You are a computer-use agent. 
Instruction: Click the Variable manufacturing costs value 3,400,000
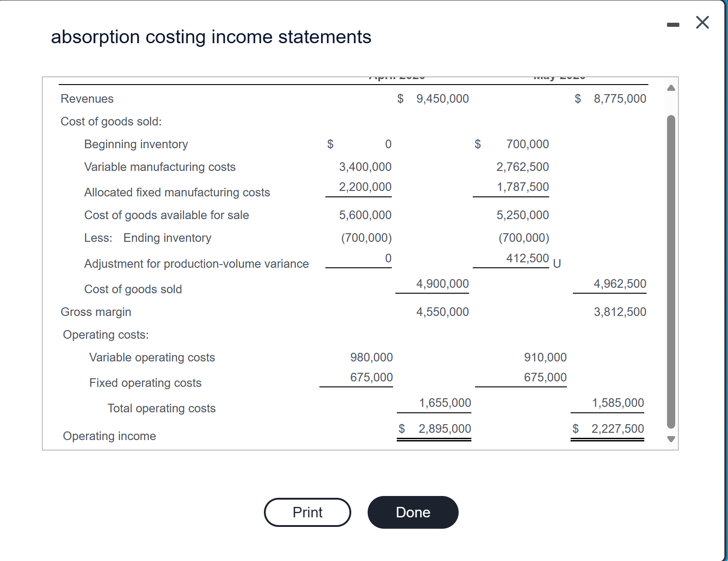click(365, 166)
